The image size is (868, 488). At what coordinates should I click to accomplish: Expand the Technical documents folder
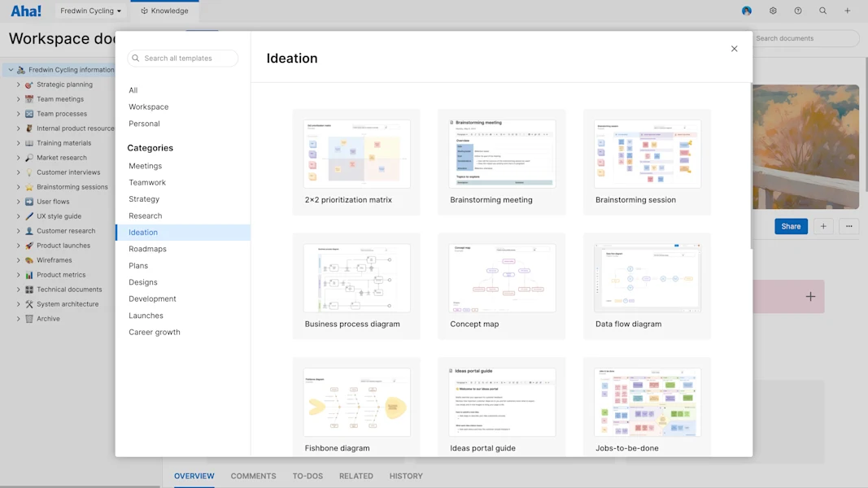point(18,290)
